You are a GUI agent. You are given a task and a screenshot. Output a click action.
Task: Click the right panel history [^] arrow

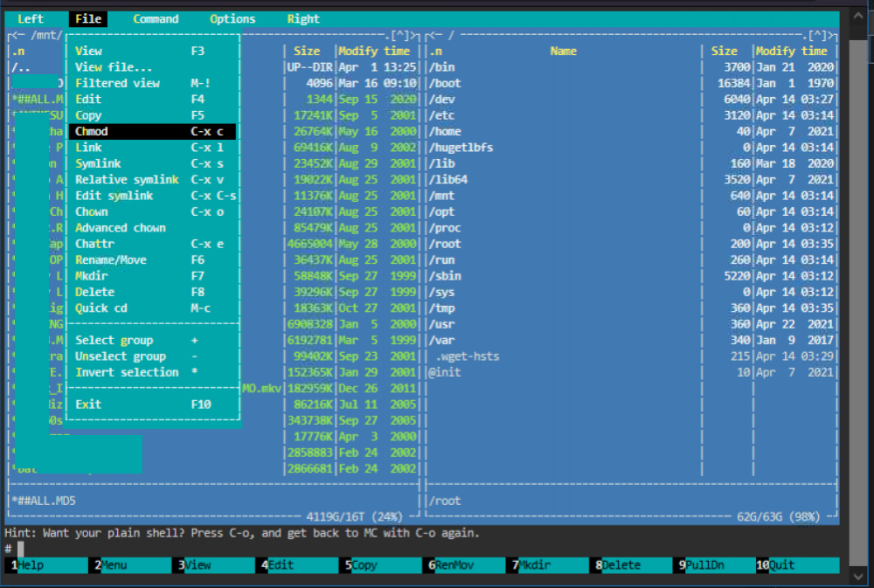(x=818, y=36)
